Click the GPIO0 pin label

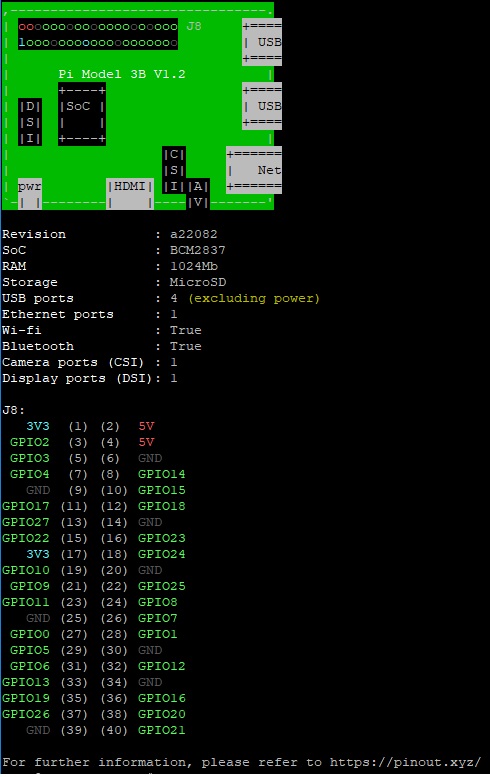click(x=30, y=634)
